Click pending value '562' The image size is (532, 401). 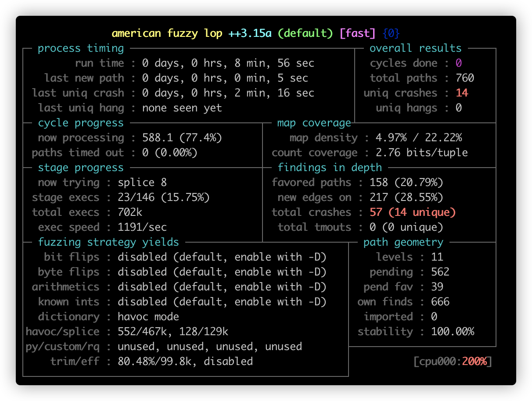click(x=440, y=272)
